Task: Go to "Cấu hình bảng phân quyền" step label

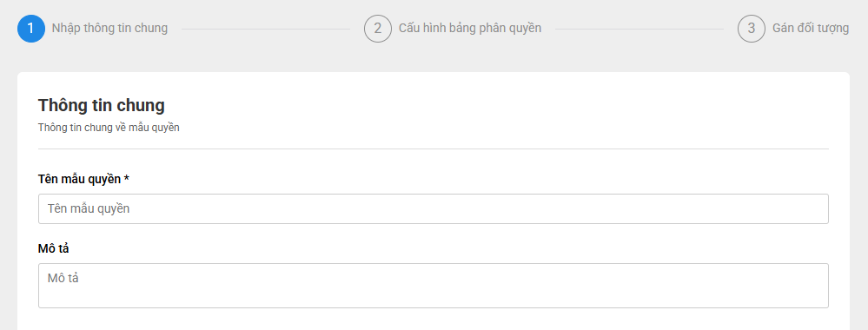Action: 470,29
